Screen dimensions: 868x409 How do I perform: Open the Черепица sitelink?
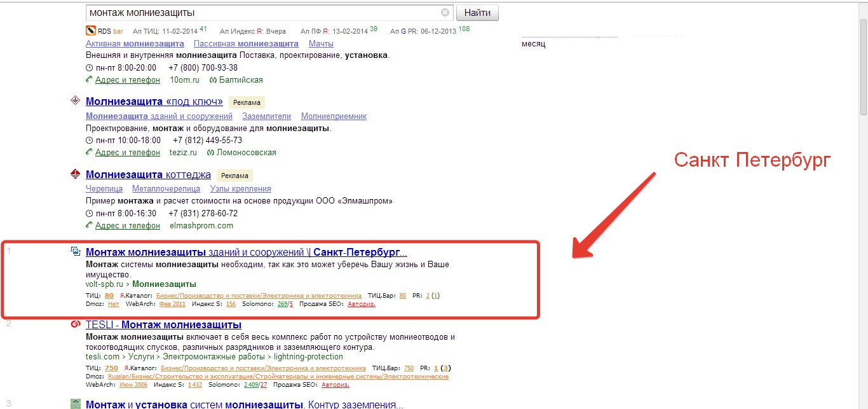[104, 189]
